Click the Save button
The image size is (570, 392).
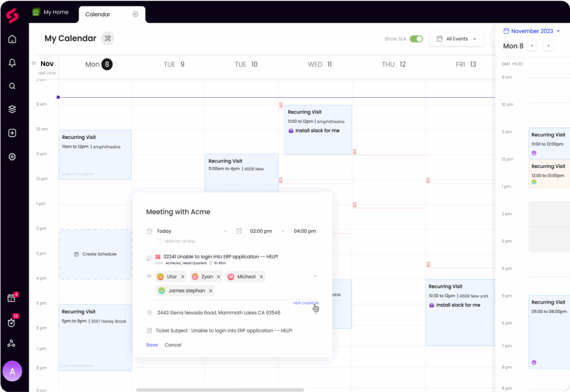tap(152, 345)
